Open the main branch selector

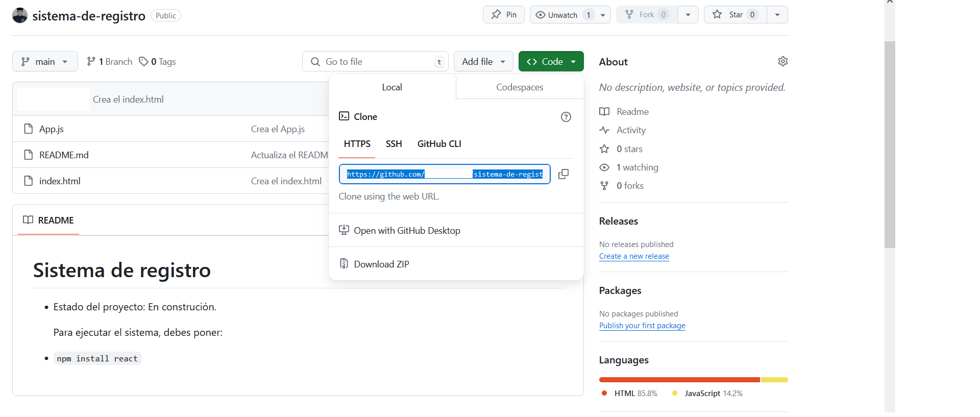click(45, 61)
